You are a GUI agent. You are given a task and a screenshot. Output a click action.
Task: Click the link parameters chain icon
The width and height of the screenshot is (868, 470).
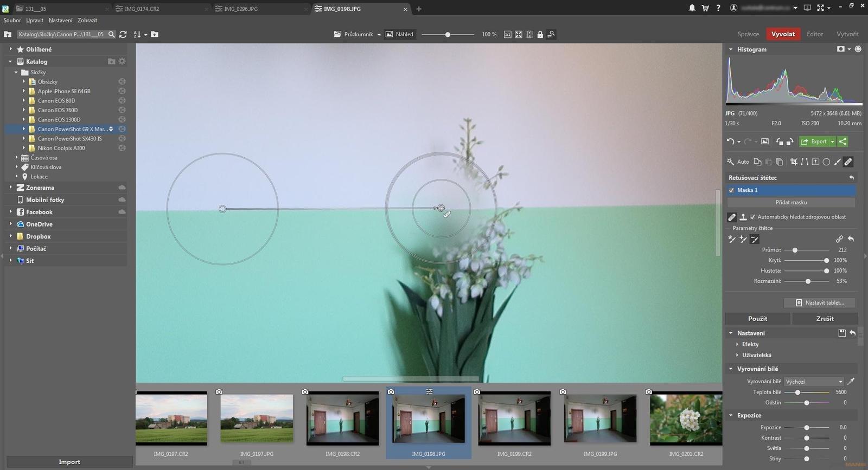pos(839,239)
